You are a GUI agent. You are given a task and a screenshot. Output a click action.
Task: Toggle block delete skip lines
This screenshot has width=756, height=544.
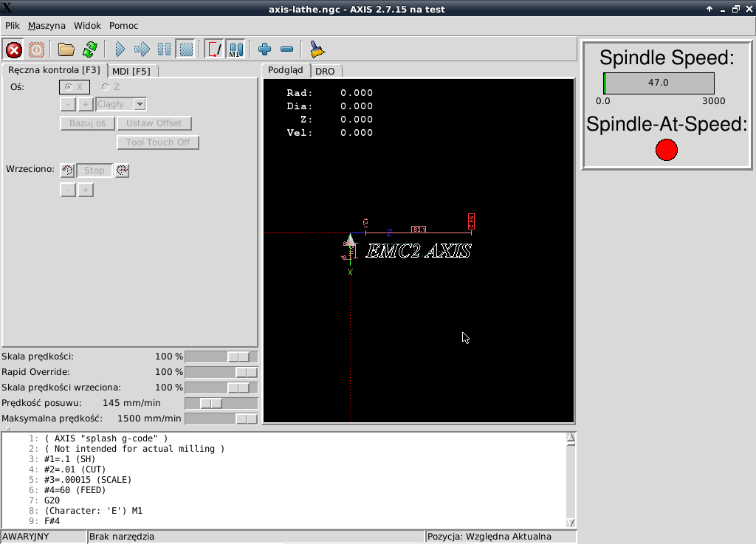pyautogui.click(x=214, y=49)
